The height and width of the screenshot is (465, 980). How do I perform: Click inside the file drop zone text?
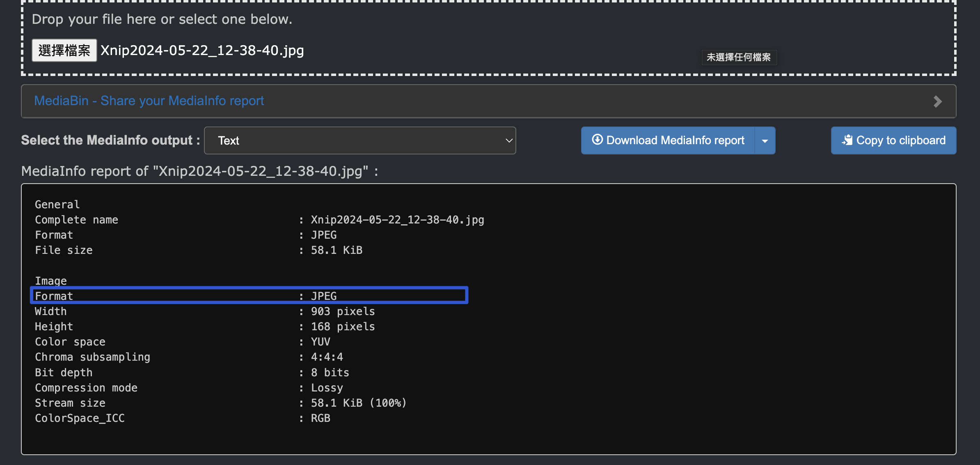click(162, 19)
